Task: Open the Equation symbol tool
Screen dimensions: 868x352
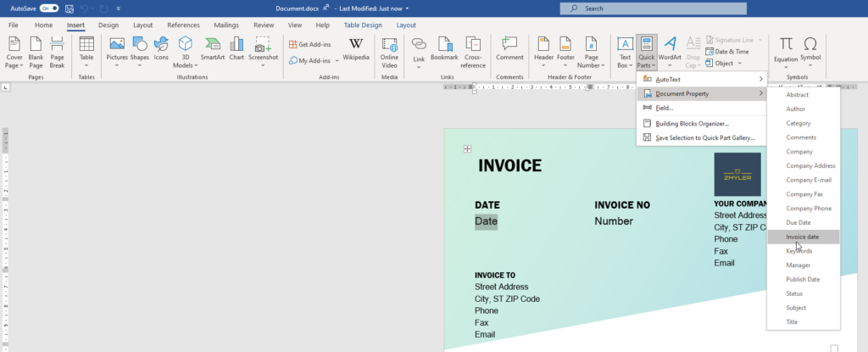Action: click(786, 53)
